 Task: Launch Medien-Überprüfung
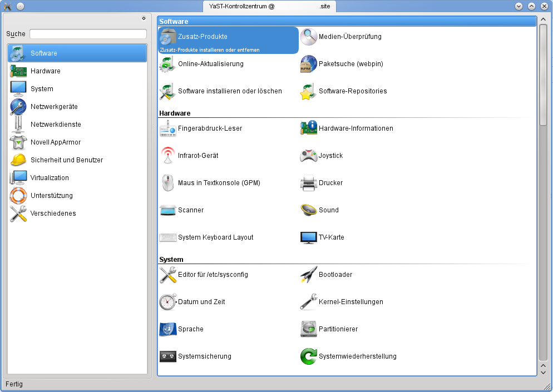(x=340, y=37)
